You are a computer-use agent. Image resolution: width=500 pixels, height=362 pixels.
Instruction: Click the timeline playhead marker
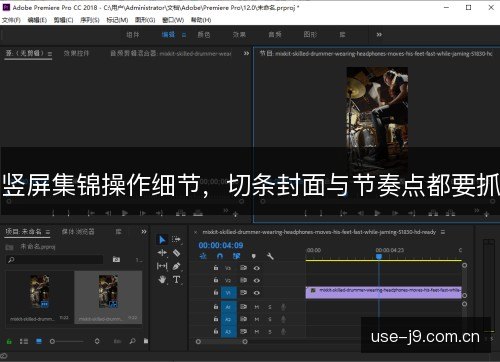tap(379, 256)
